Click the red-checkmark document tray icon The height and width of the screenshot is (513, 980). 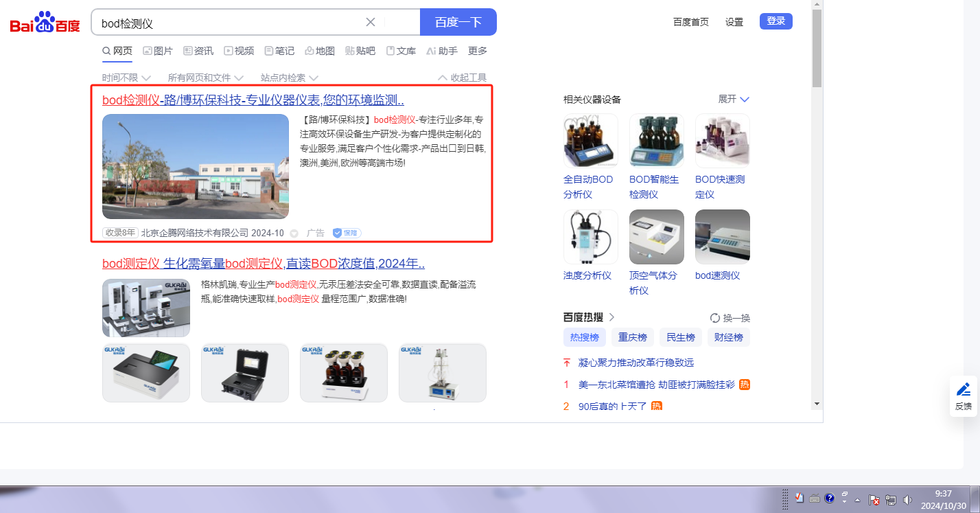click(x=800, y=498)
